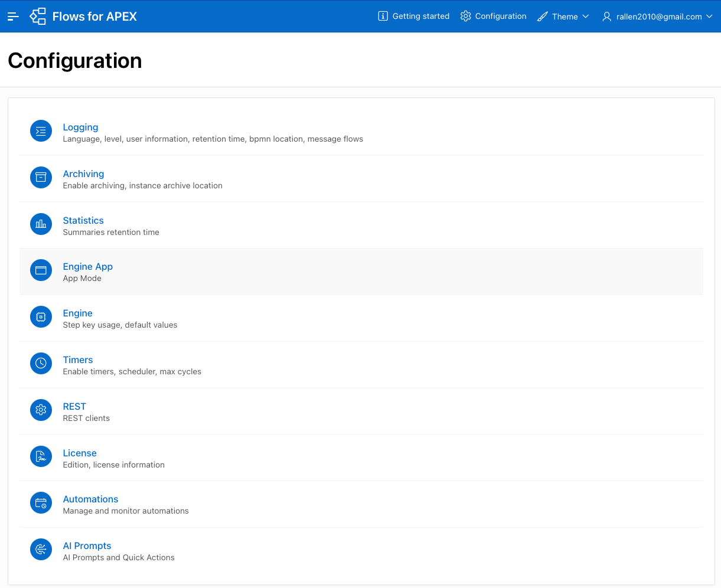Click 'AI Prompts and Quick Actions' text
This screenshot has height=588, width=721.
click(x=119, y=558)
